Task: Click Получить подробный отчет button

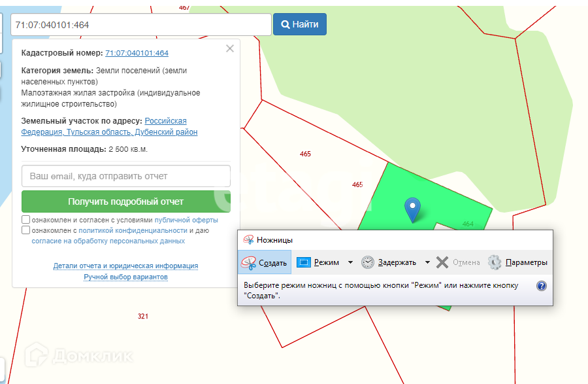Action: pos(126,201)
